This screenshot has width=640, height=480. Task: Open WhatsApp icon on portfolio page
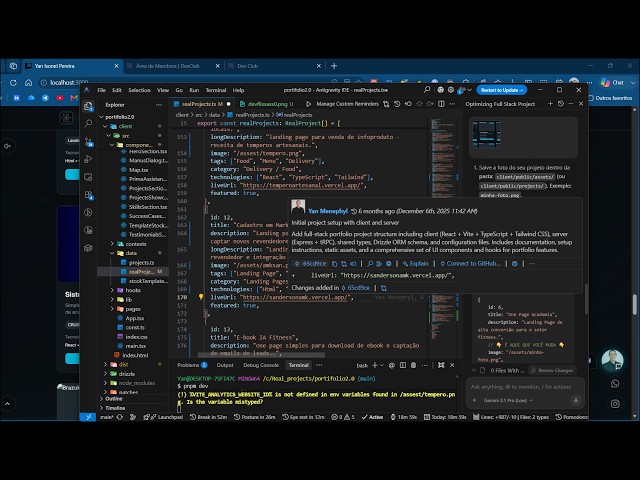click(615, 384)
